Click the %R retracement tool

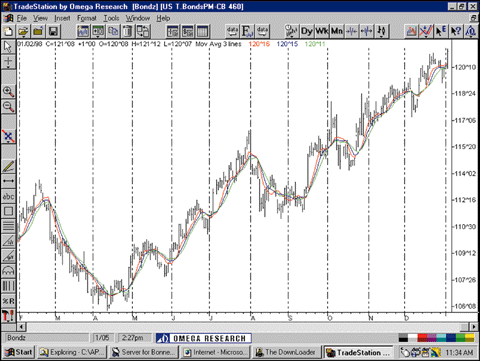8,301
